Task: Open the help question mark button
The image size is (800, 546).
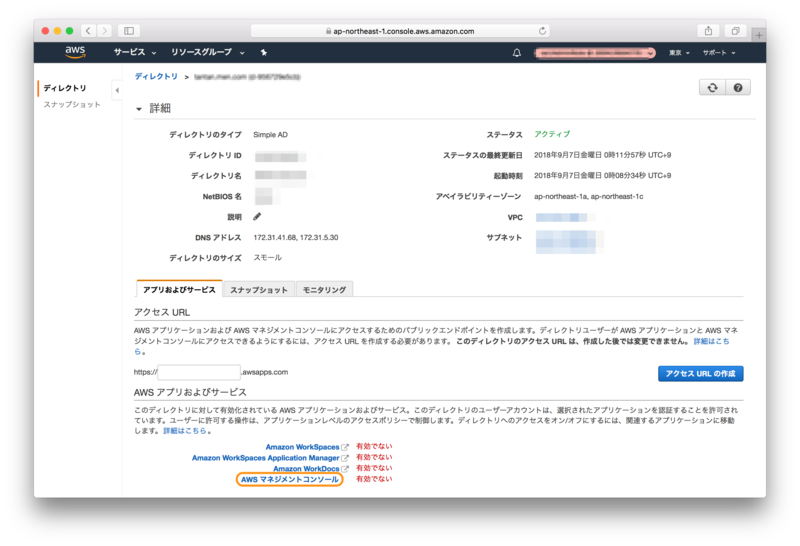Action: [738, 88]
